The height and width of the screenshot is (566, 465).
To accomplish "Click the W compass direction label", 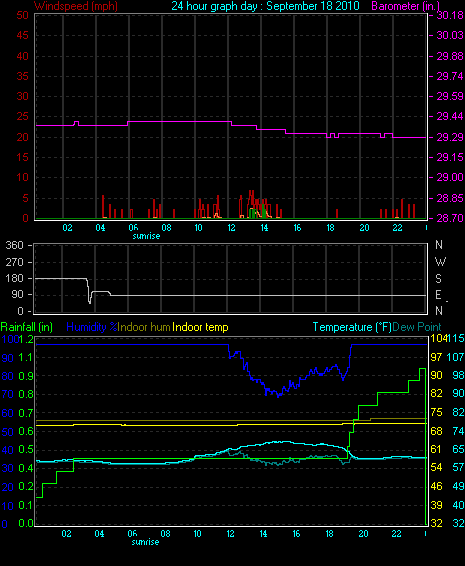I will point(440,261).
